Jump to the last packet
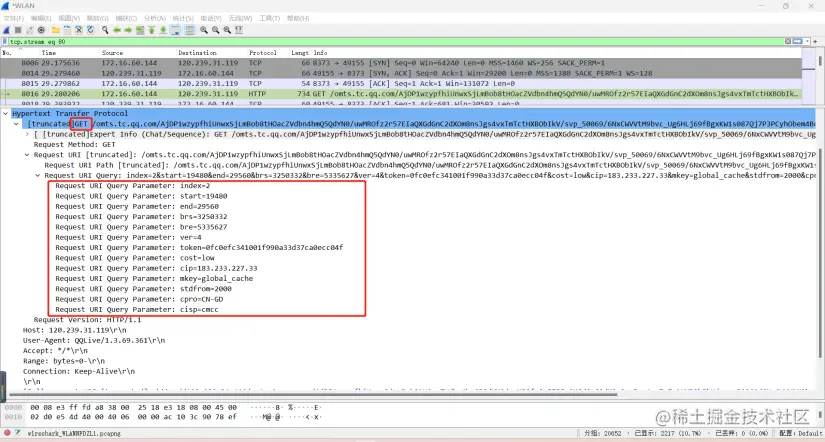This screenshot has height=442, width=825. [163, 30]
